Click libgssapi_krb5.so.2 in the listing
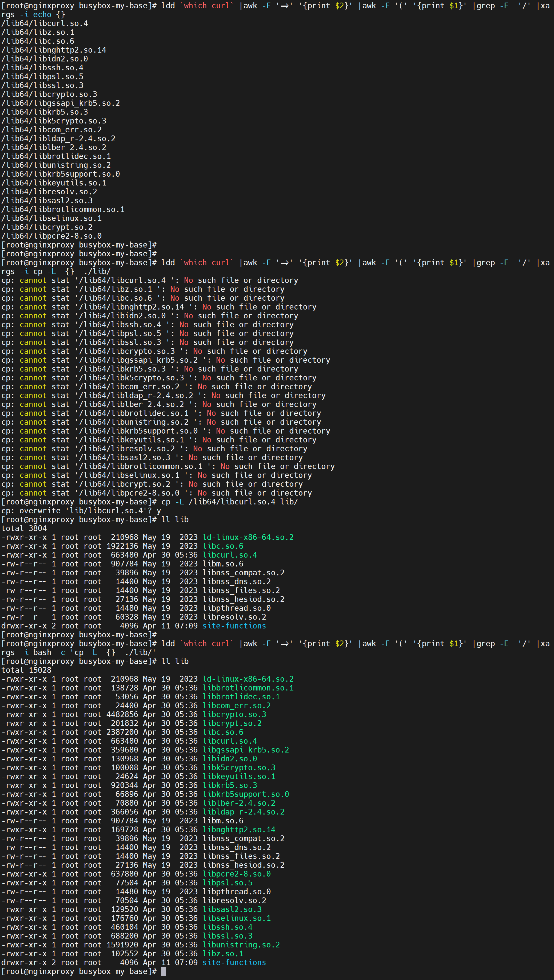 pos(245,750)
